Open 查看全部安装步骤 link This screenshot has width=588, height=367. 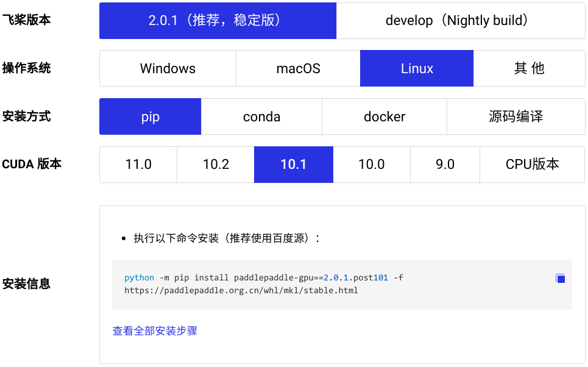click(x=155, y=330)
